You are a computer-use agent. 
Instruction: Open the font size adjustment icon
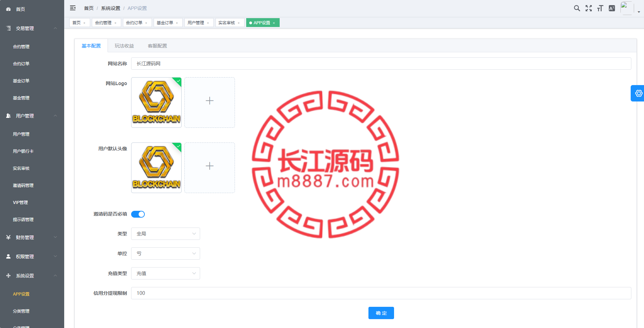[600, 8]
